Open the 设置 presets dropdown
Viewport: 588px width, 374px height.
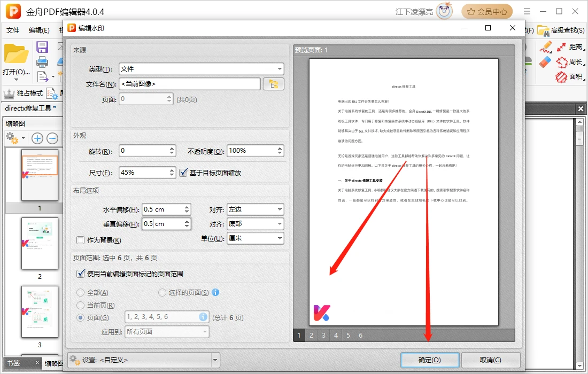[143, 360]
